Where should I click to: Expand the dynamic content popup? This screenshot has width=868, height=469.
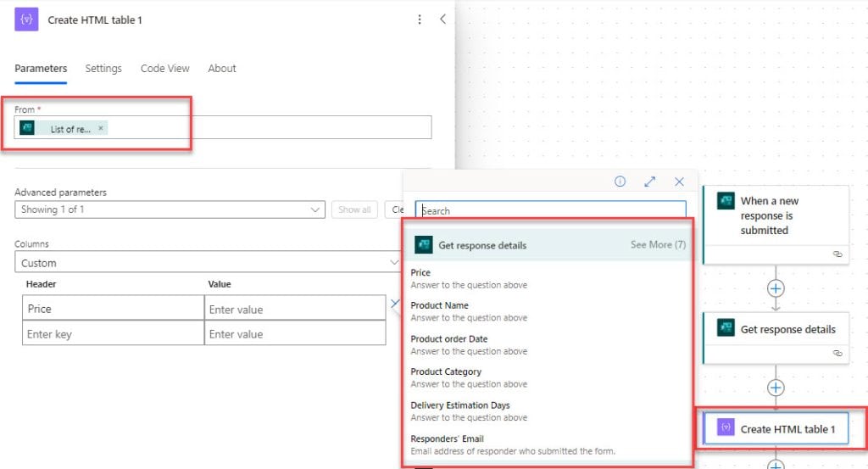click(650, 181)
